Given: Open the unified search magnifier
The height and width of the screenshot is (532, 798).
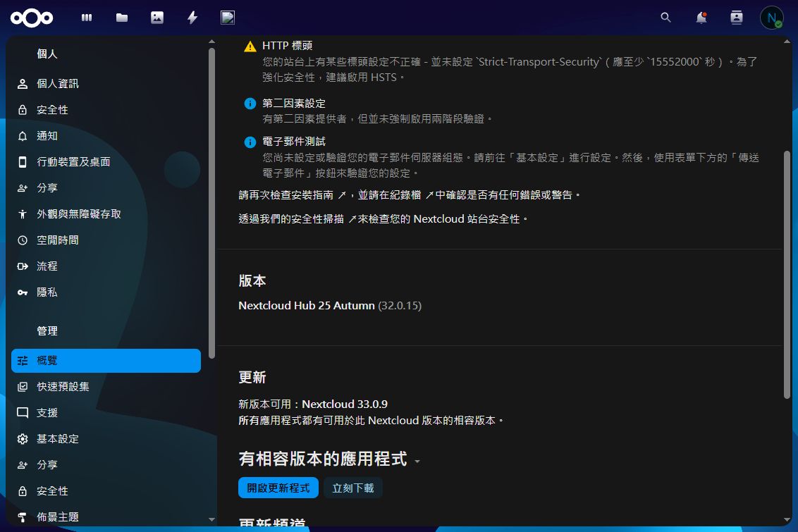Looking at the screenshot, I should coord(665,18).
